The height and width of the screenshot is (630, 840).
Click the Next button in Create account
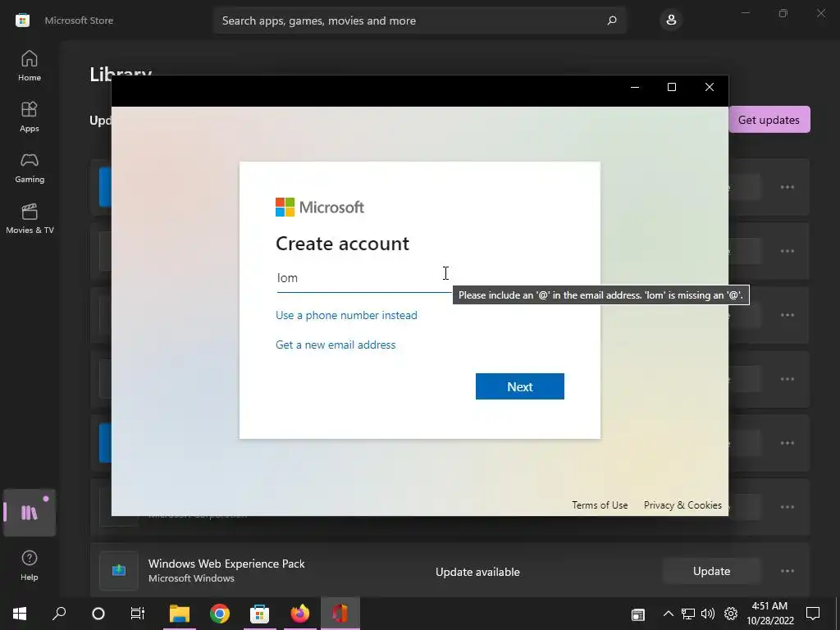pos(519,386)
